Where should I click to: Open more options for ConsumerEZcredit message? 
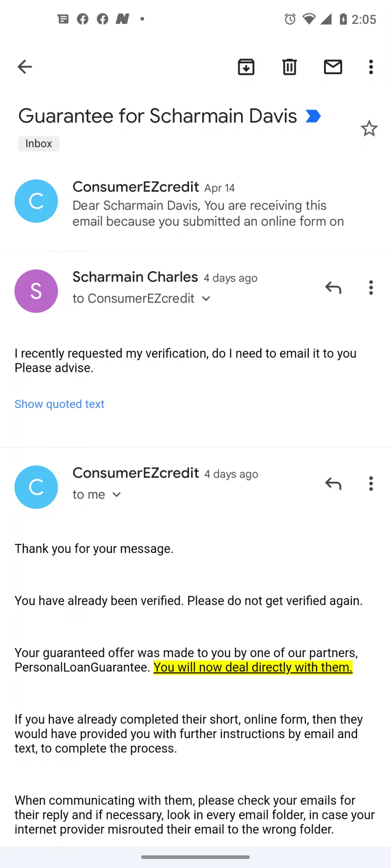[371, 483]
